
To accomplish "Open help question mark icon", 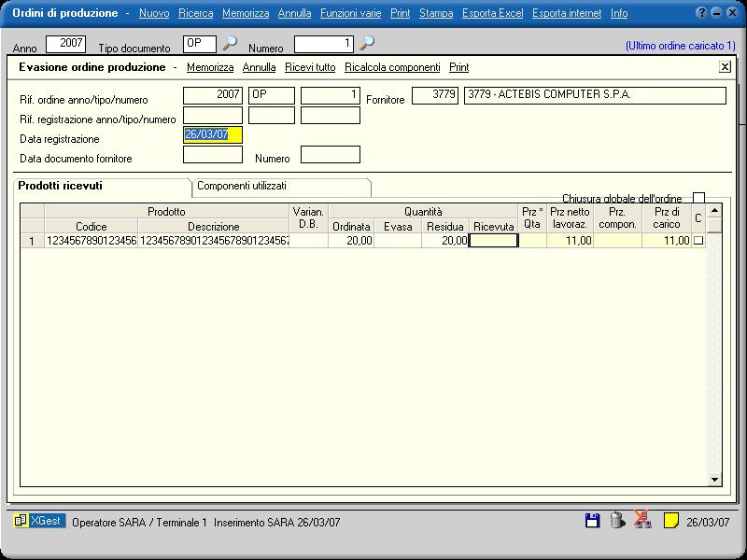I will (x=701, y=13).
